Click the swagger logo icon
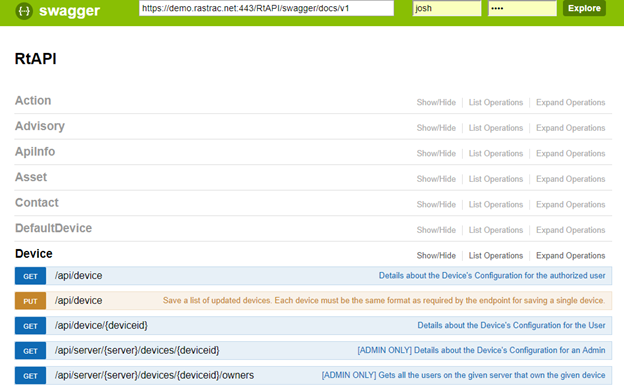 pyautogui.click(x=24, y=11)
